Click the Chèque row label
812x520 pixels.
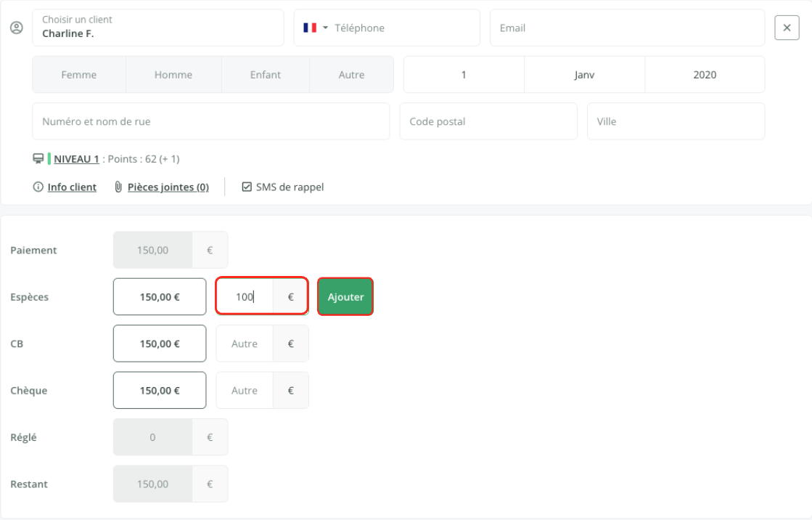[29, 391]
